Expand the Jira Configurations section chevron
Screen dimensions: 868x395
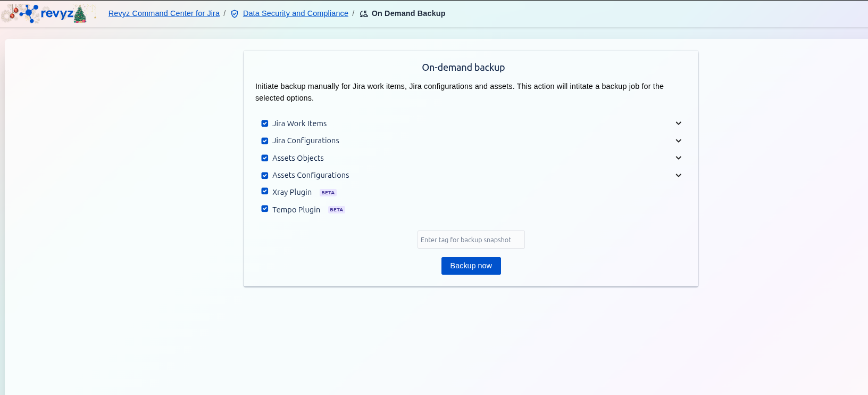(x=678, y=141)
